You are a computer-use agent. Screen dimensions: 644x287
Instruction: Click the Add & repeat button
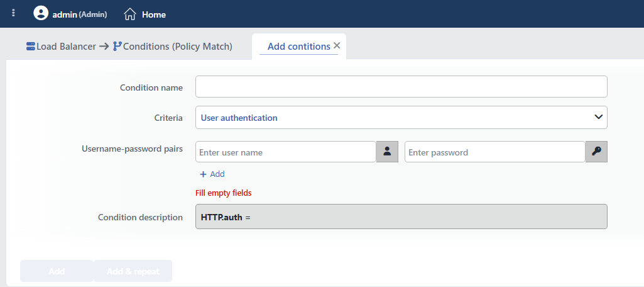click(x=133, y=271)
